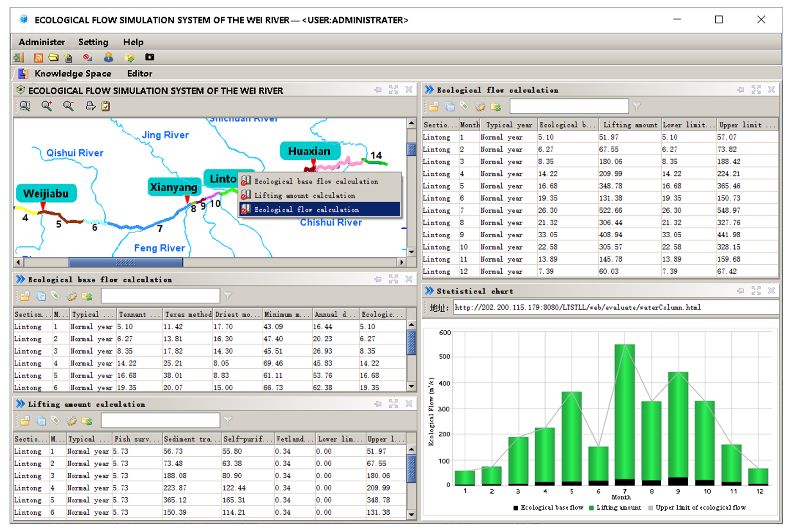
Task: Click the exit door icon in main toolbar
Action: [19, 58]
